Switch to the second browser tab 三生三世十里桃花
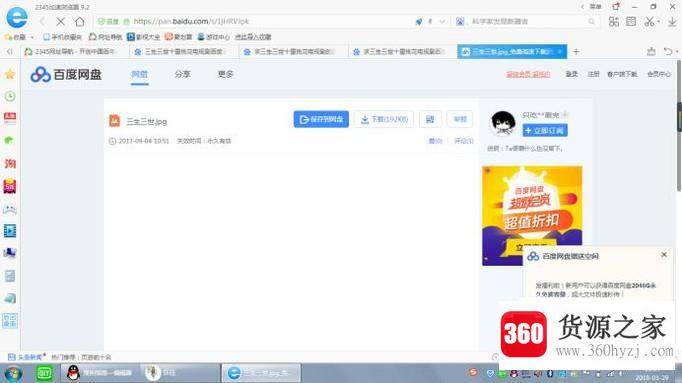This screenshot has width=682, height=383. [184, 52]
